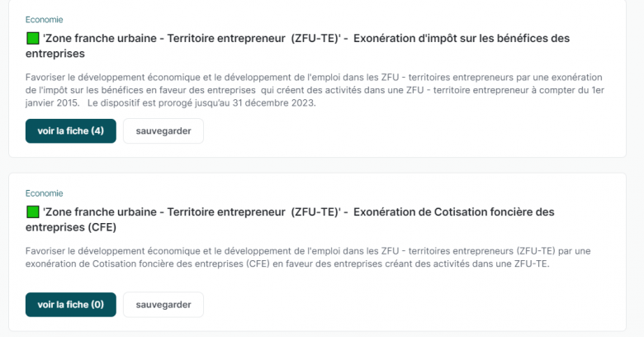644x337 pixels.
Task: Select the Economie label above the CFE card
Action: [44, 193]
